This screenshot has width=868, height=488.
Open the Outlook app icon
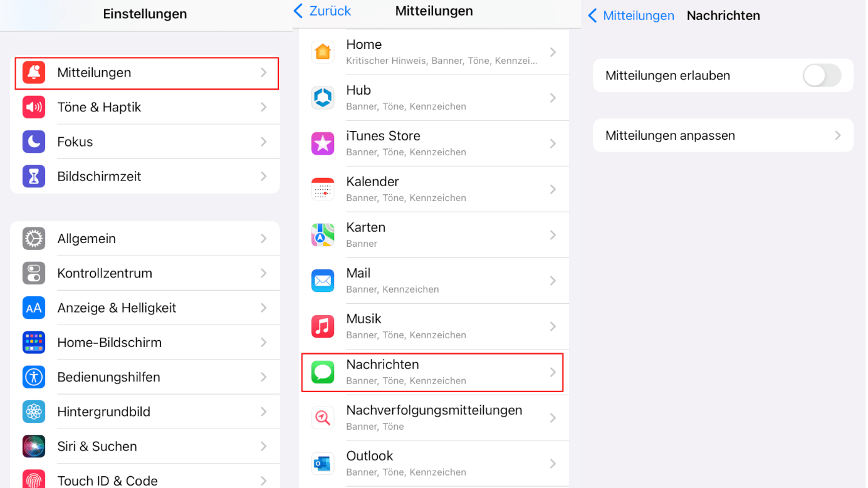[x=323, y=464]
